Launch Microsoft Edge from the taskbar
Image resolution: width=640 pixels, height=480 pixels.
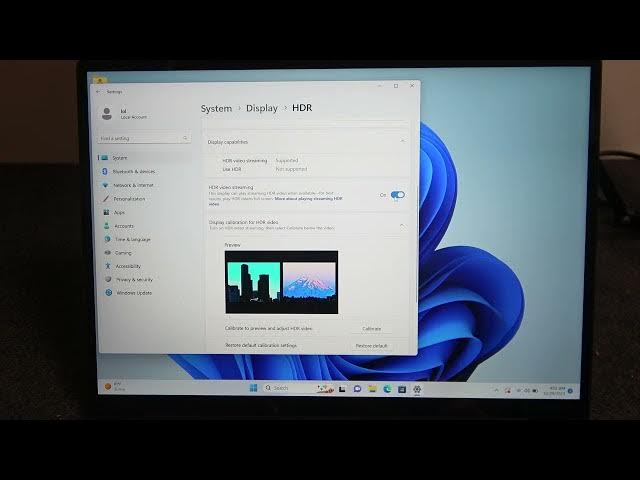click(387, 389)
